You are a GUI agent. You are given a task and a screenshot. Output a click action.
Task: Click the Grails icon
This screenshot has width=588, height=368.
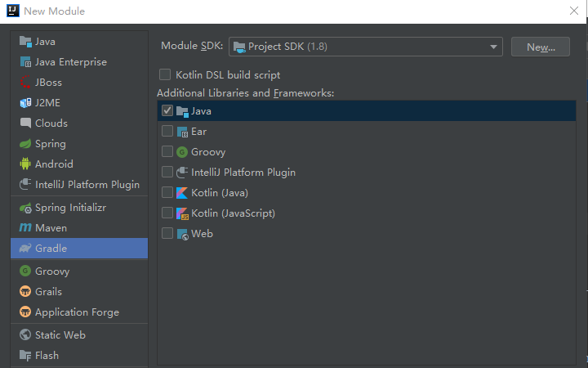25,291
